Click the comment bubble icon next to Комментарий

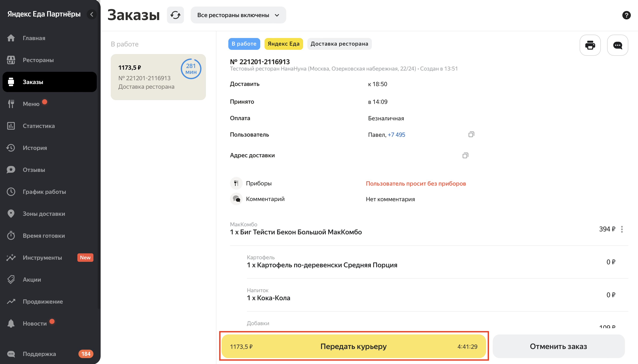pos(236,199)
